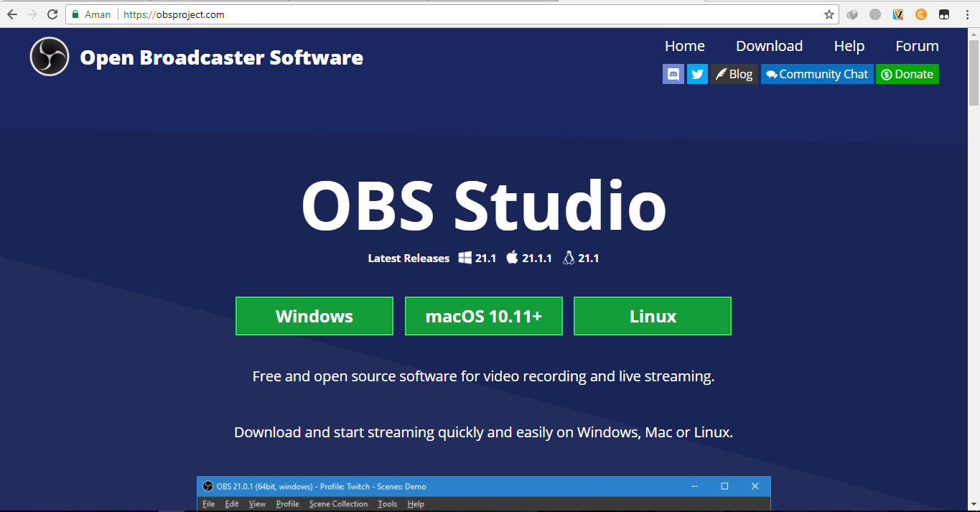Click the Forum navigation item
Image resolution: width=980 pixels, height=512 pixels.
pos(917,45)
